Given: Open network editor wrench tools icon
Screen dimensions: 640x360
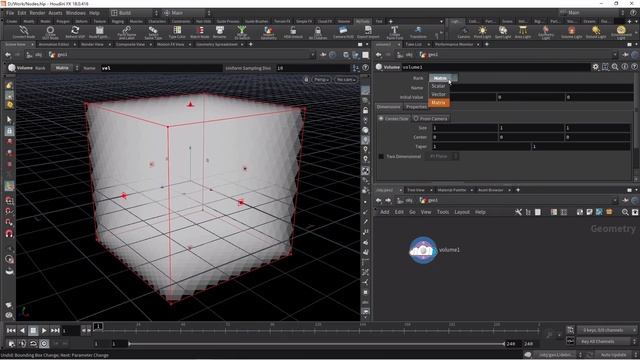Looking at the screenshot, I should point(518,212).
